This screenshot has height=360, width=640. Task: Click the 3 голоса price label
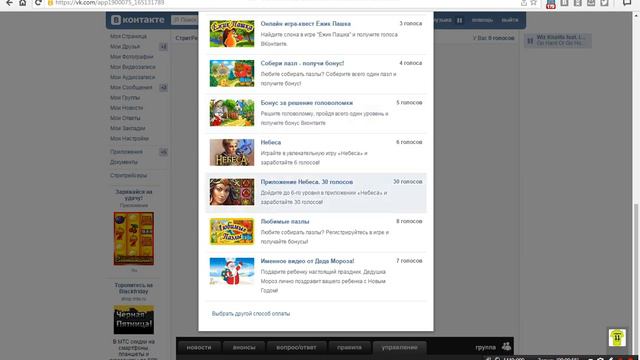411,24
